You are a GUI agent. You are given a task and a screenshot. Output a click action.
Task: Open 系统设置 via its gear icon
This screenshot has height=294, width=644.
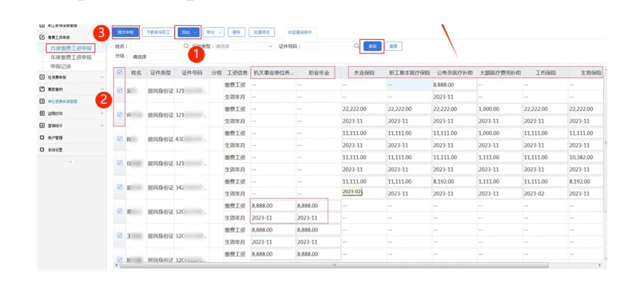[x=42, y=150]
